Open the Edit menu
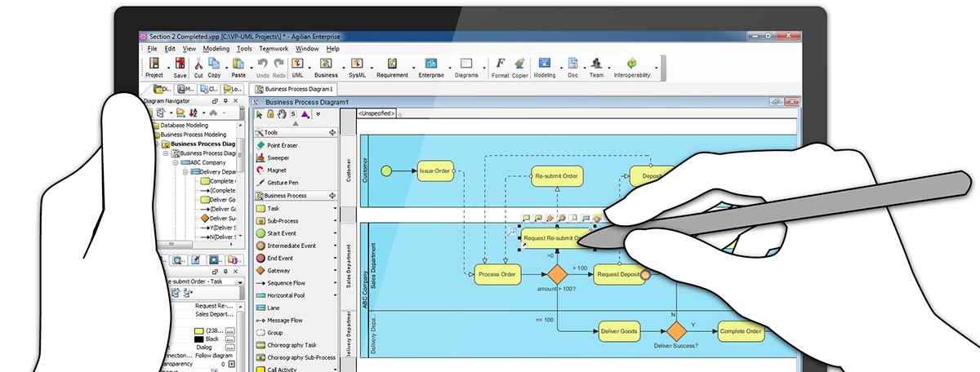Viewport: 980px width, 372px height. point(170,49)
